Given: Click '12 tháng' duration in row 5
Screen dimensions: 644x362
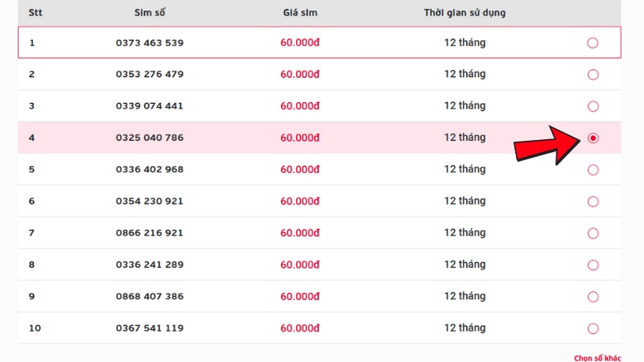Looking at the screenshot, I should tap(464, 169).
